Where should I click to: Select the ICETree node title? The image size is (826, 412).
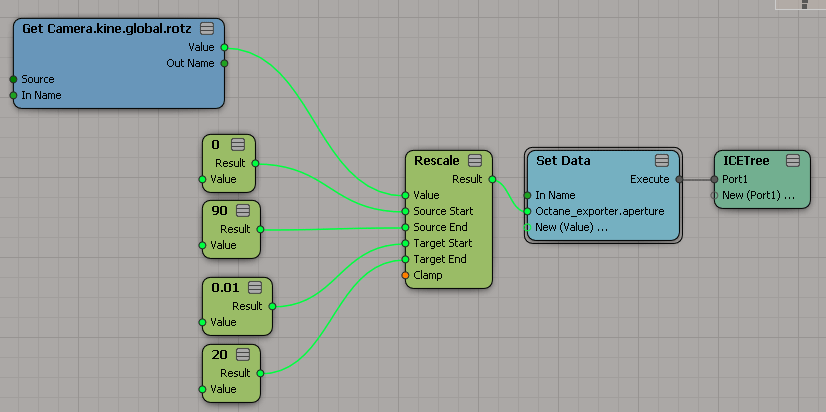[x=746, y=161]
